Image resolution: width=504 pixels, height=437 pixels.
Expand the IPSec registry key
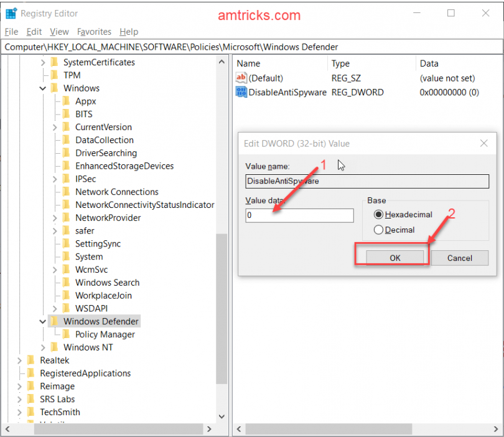point(55,179)
